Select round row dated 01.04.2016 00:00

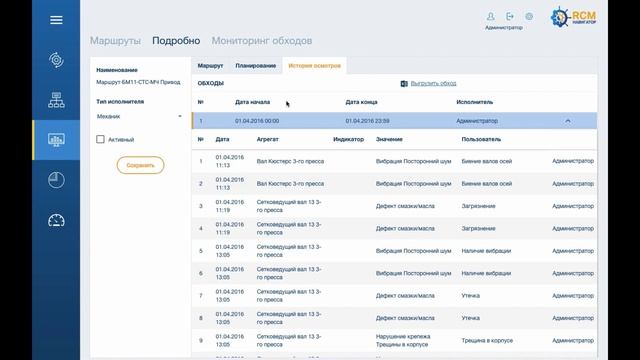[394, 121]
